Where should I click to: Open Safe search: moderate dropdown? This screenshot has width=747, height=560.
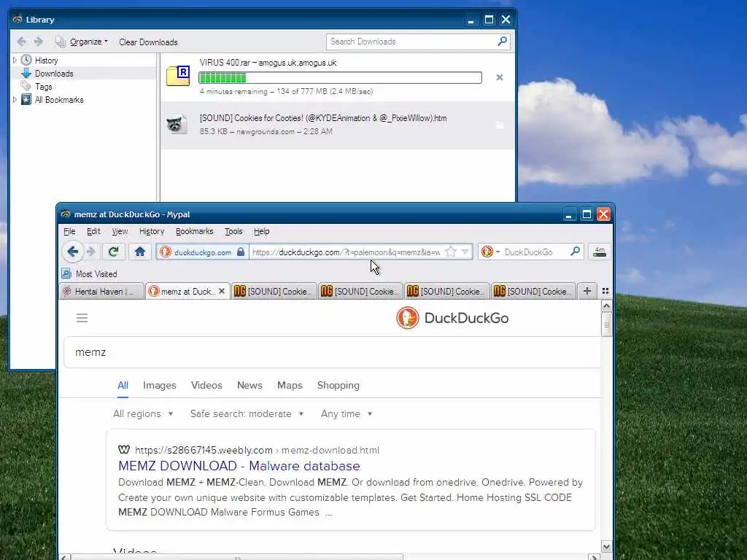pyautogui.click(x=247, y=414)
